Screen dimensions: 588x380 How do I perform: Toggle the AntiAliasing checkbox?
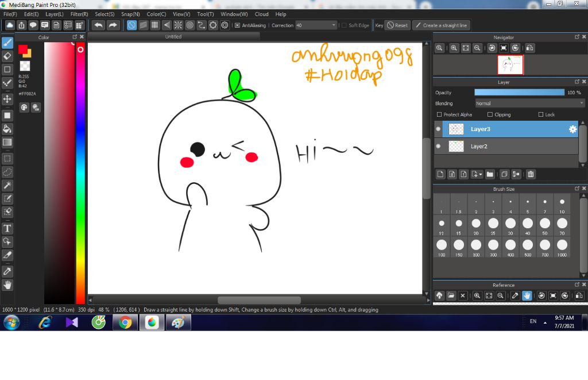pyautogui.click(x=237, y=25)
